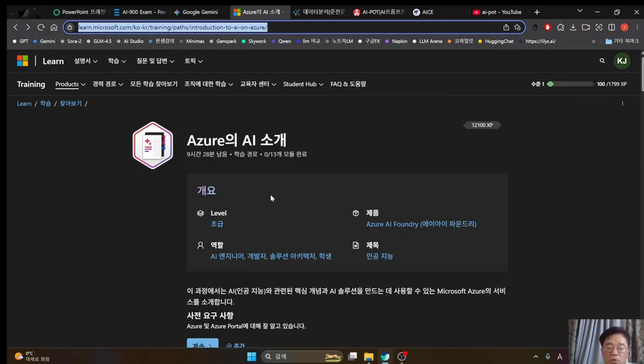Reload the page with the refresh icon
The image size is (644, 364).
[41, 27]
